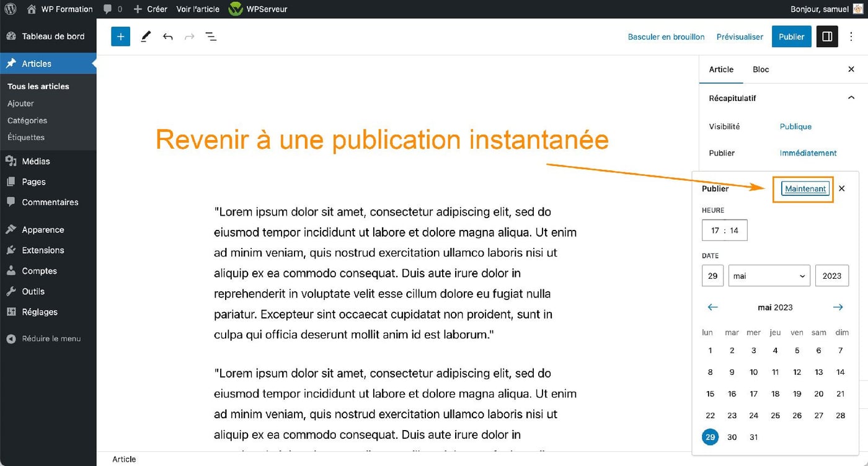
Task: Select the editing tools pencil icon
Action: 145,36
